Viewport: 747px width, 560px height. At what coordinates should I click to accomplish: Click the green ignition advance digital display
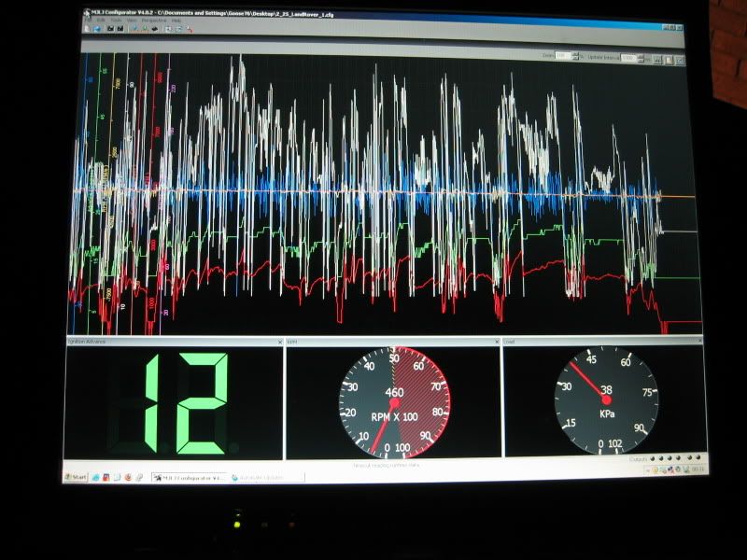[174, 401]
